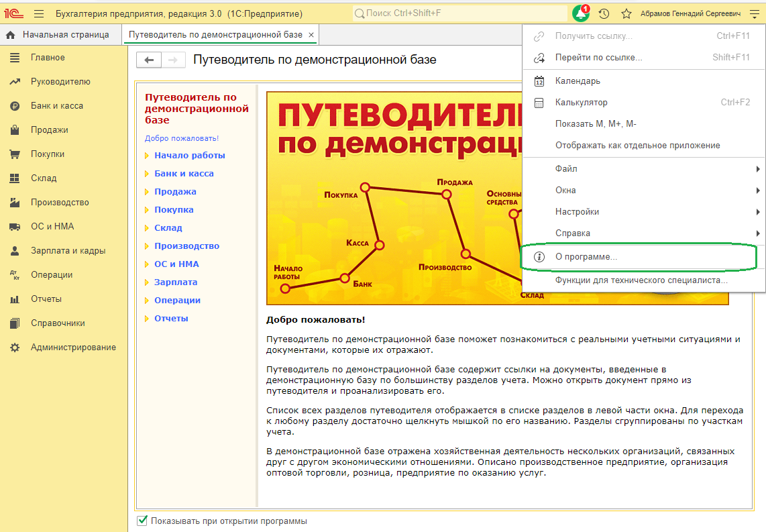Image resolution: width=766 pixels, height=532 pixels.
Task: Click the Перейти по ссылке link icon
Action: tap(539, 58)
